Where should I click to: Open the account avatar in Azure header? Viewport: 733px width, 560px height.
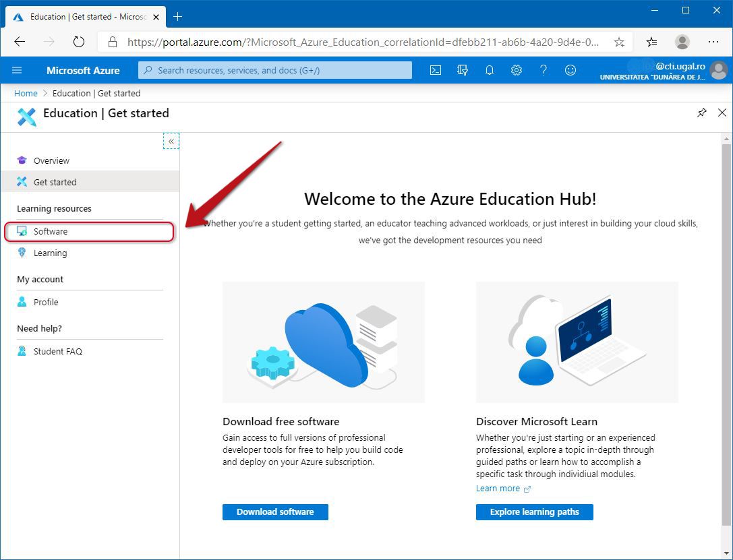click(718, 70)
